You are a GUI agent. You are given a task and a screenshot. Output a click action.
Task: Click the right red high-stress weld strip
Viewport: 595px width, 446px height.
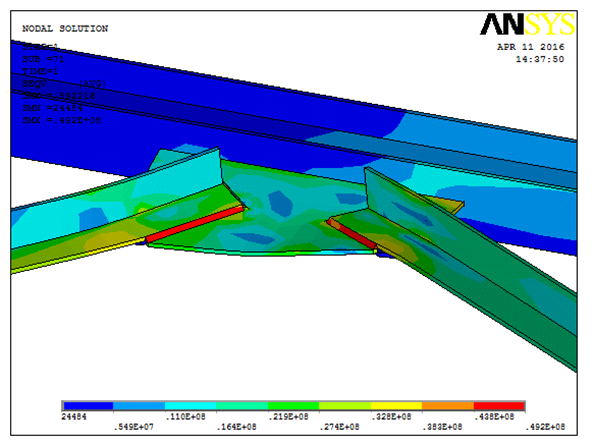pyautogui.click(x=351, y=234)
